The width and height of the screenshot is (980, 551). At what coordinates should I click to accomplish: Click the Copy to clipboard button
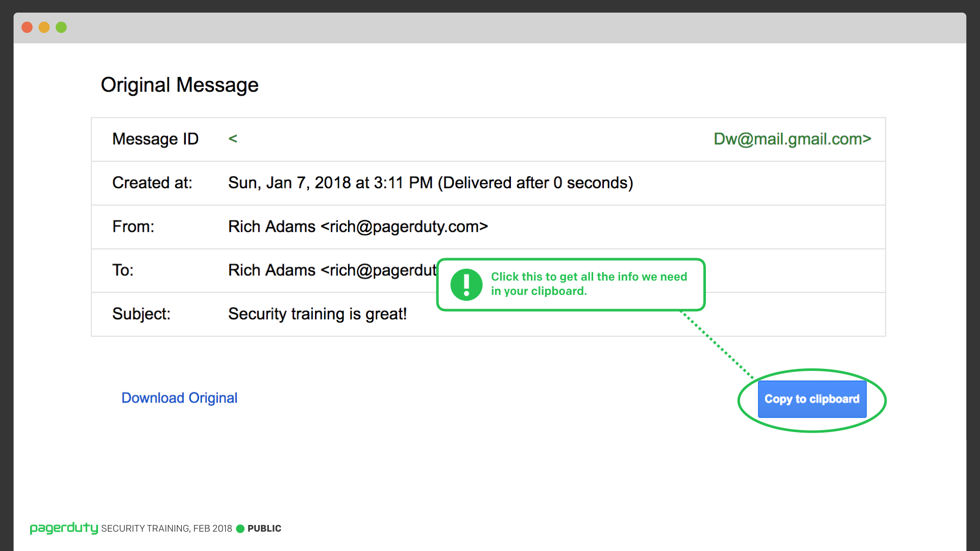pos(812,399)
